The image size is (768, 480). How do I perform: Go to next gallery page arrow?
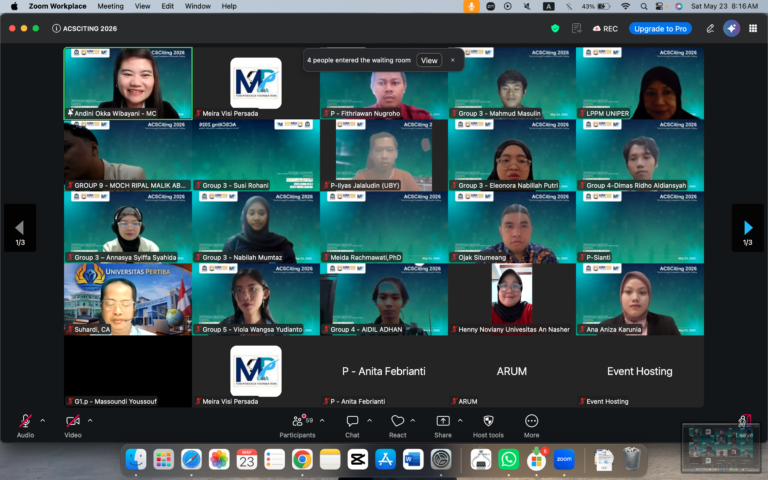point(747,228)
